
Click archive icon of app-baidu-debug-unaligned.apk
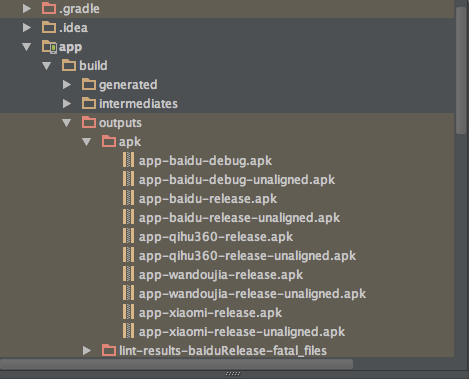pyautogui.click(x=128, y=179)
